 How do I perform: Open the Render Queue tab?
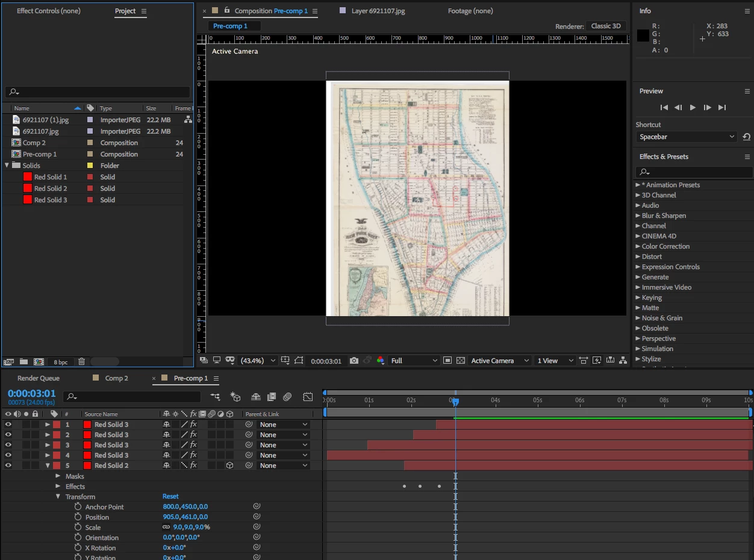click(39, 378)
